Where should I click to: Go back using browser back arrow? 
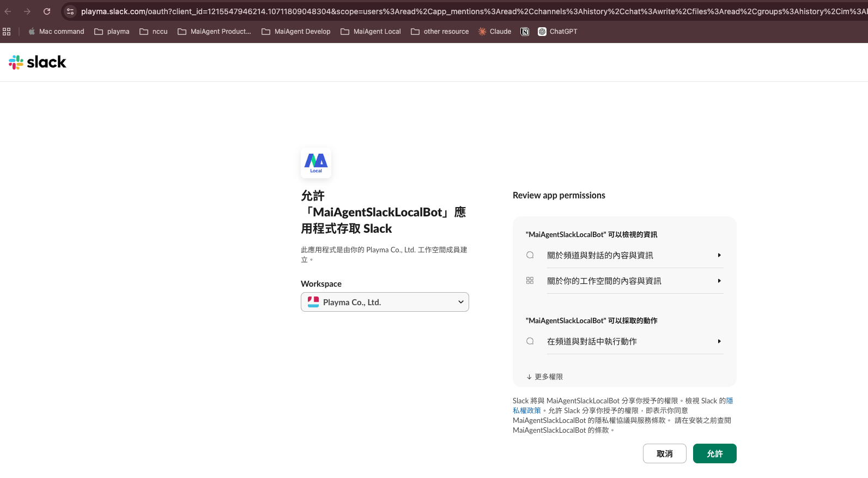8,11
